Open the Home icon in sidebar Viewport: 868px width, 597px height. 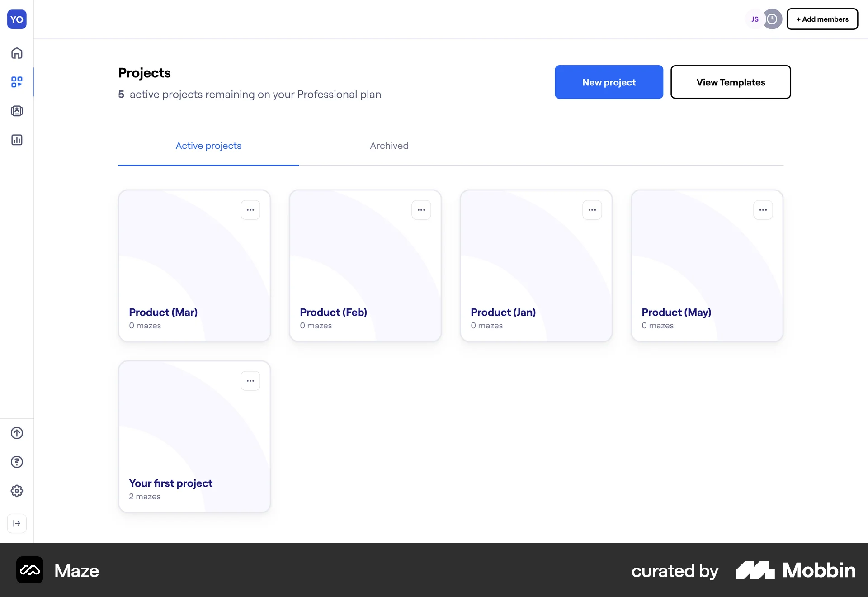click(17, 53)
